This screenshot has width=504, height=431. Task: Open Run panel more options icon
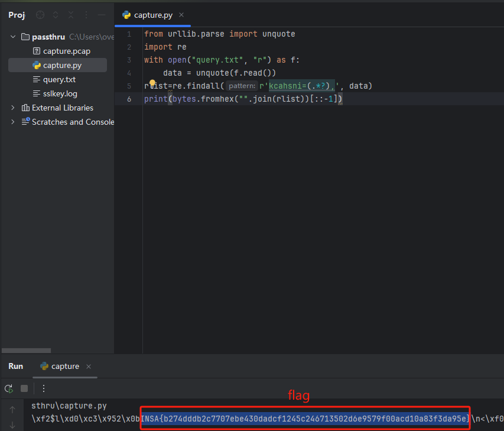point(43,388)
